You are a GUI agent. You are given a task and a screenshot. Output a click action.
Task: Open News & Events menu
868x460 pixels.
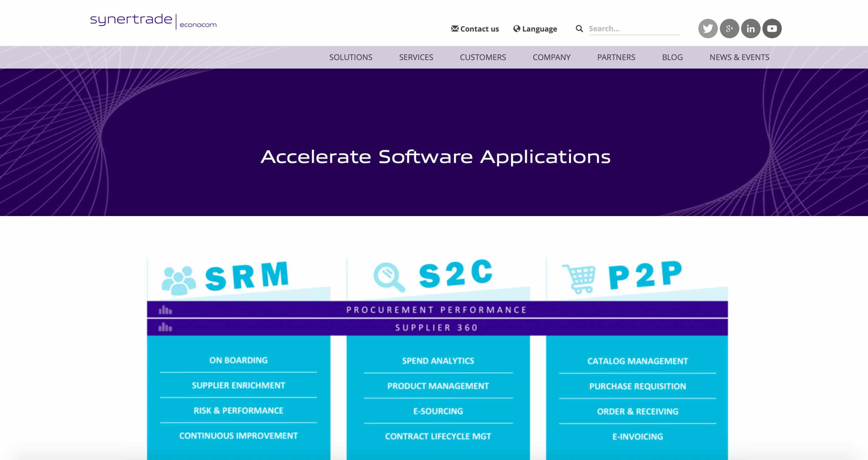(739, 57)
